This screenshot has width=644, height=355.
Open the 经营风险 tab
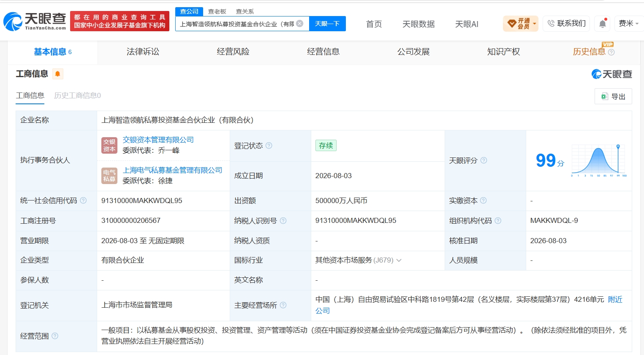click(233, 52)
